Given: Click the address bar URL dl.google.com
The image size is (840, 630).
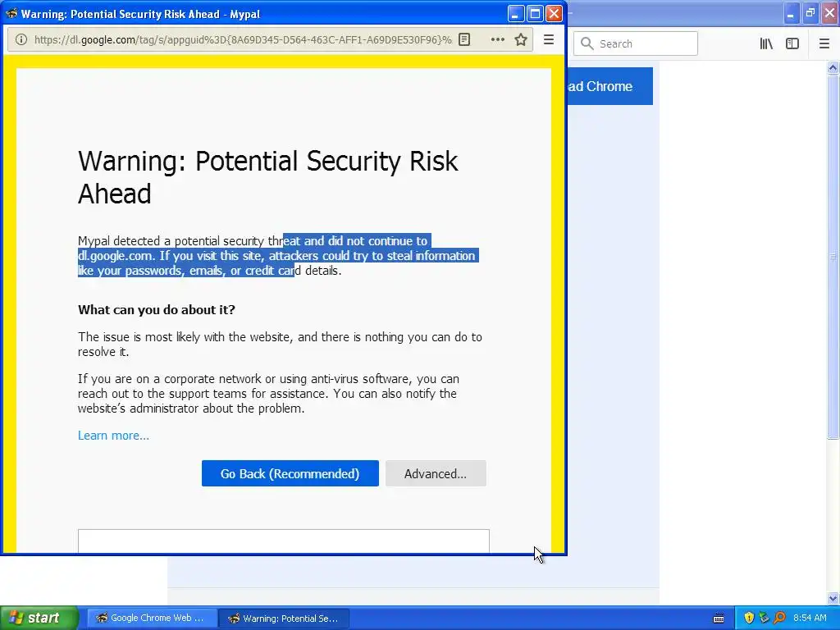Looking at the screenshot, I should tap(242, 39).
